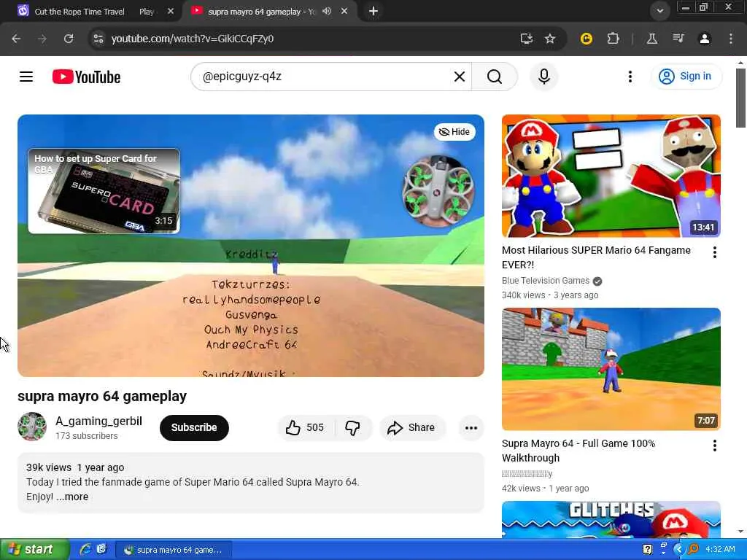View site information icon in address bar
747x560 pixels.
[98, 39]
